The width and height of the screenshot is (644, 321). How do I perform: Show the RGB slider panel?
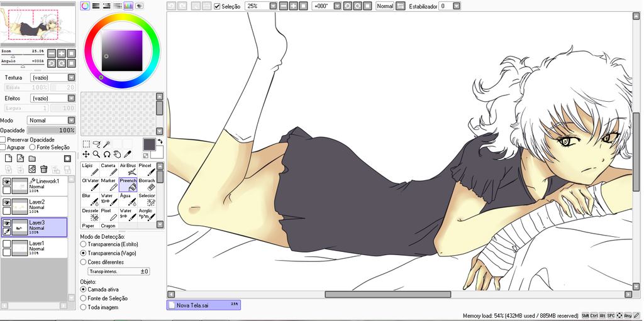pyautogui.click(x=96, y=6)
